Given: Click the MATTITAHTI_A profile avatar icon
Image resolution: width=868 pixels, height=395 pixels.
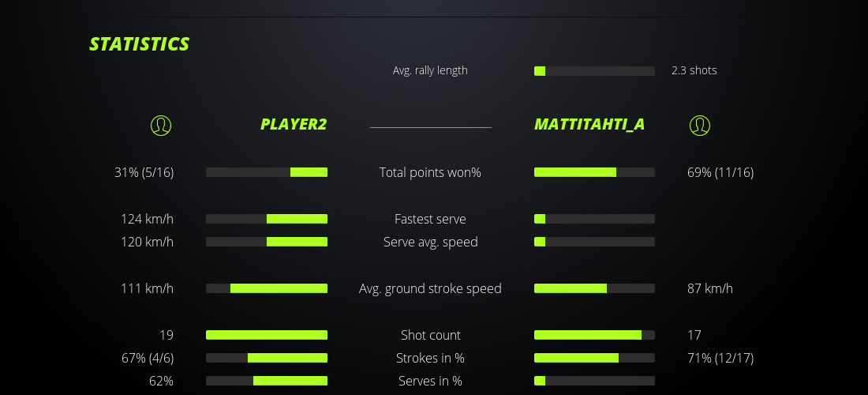Looking at the screenshot, I should tap(699, 125).
